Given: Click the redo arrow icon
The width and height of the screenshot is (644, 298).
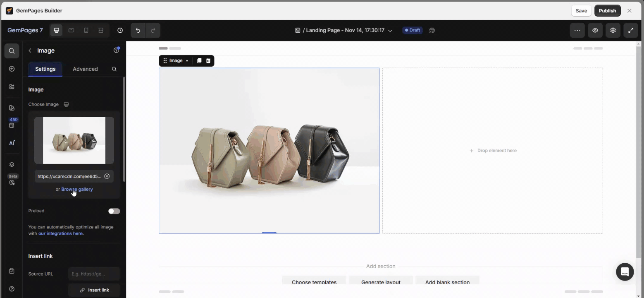Looking at the screenshot, I should (153, 30).
